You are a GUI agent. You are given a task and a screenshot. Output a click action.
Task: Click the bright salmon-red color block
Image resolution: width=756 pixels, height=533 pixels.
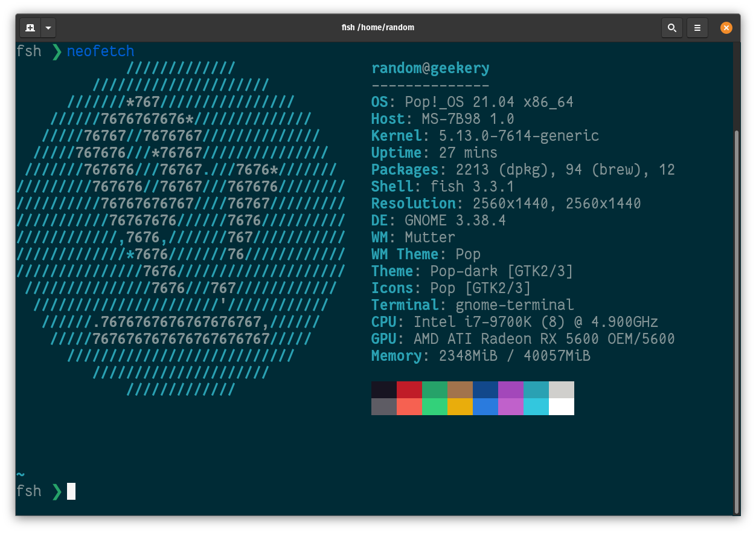tap(409, 407)
